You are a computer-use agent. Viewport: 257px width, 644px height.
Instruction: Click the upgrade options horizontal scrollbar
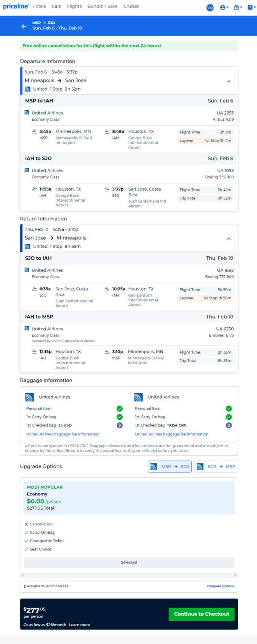point(129,575)
